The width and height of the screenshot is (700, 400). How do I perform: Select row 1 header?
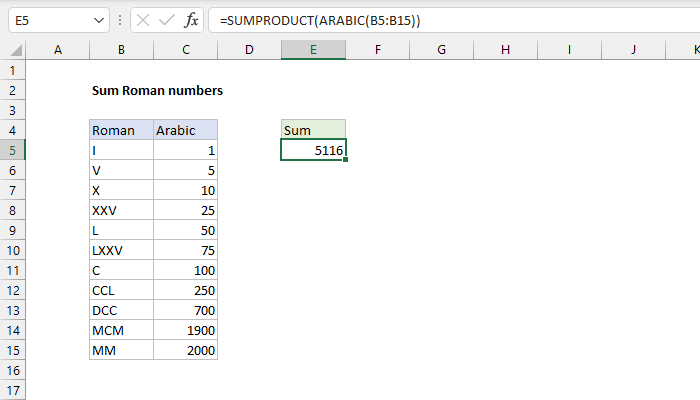point(12,70)
